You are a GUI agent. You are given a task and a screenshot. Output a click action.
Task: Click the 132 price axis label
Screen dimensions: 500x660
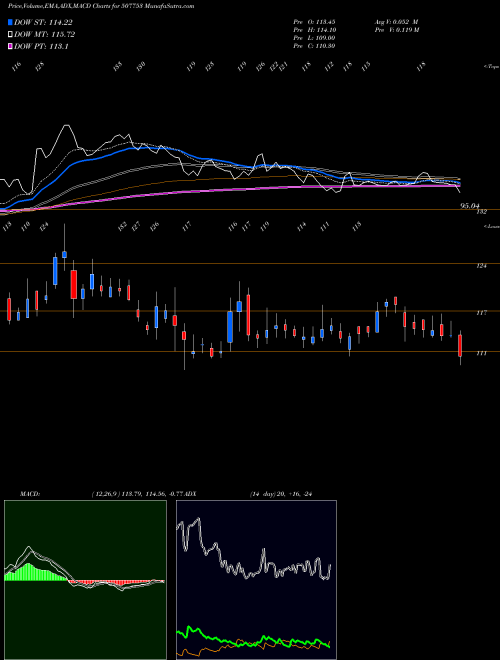click(x=481, y=212)
